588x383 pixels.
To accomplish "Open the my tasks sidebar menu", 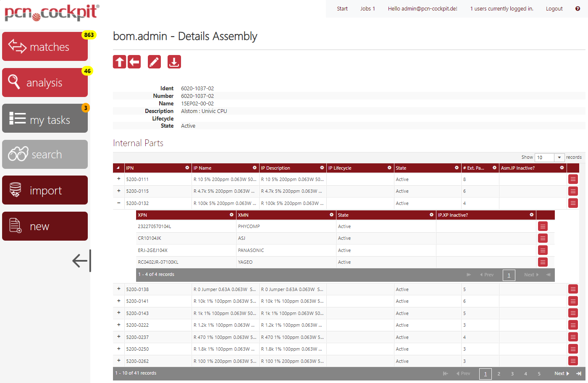I will (x=45, y=119).
